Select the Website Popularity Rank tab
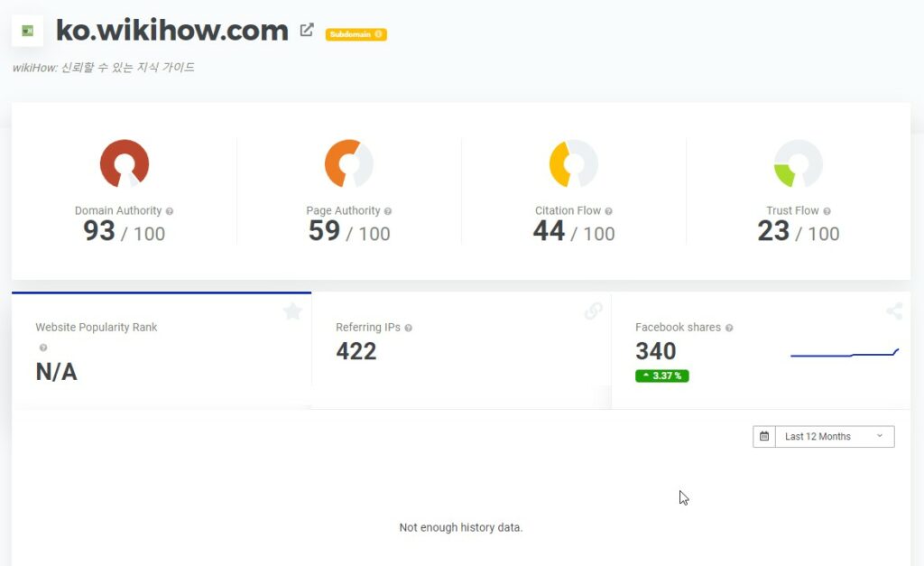The height and width of the screenshot is (566, 924). (x=162, y=350)
